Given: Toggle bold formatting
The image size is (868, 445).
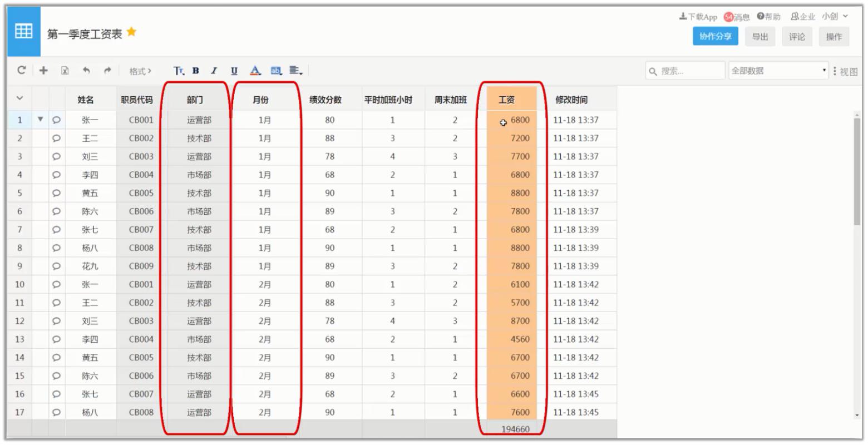Looking at the screenshot, I should click(195, 71).
